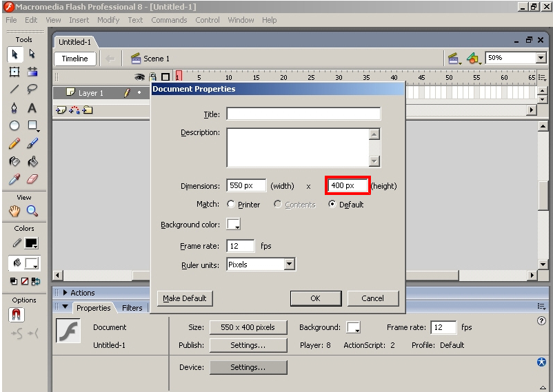Toggle the Timeline button

[74, 59]
